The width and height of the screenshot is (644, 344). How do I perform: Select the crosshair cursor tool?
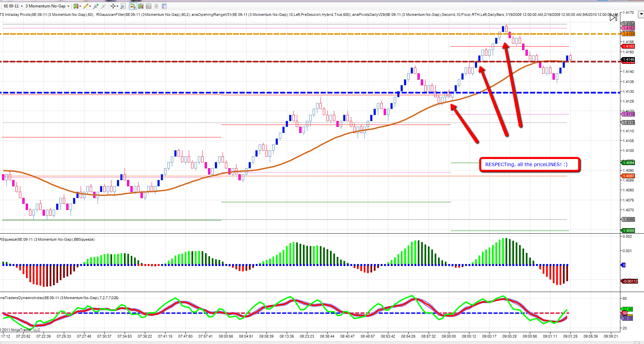113,6
